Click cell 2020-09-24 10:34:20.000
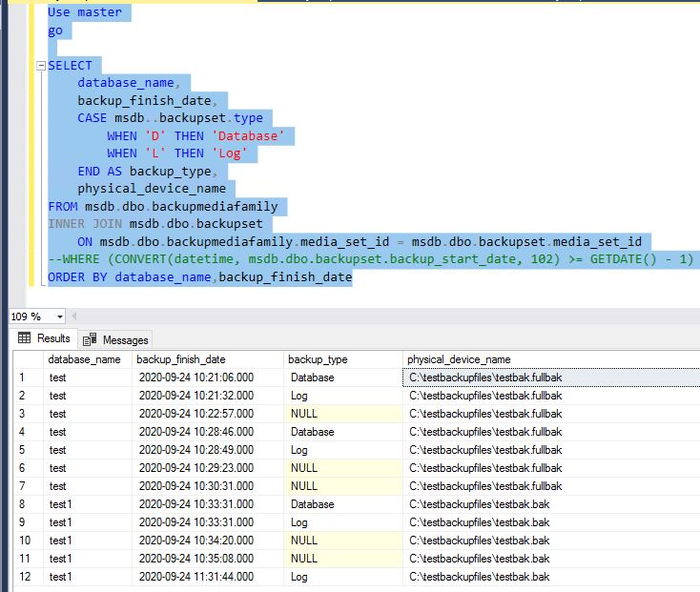This screenshot has height=592, width=700. [208, 541]
